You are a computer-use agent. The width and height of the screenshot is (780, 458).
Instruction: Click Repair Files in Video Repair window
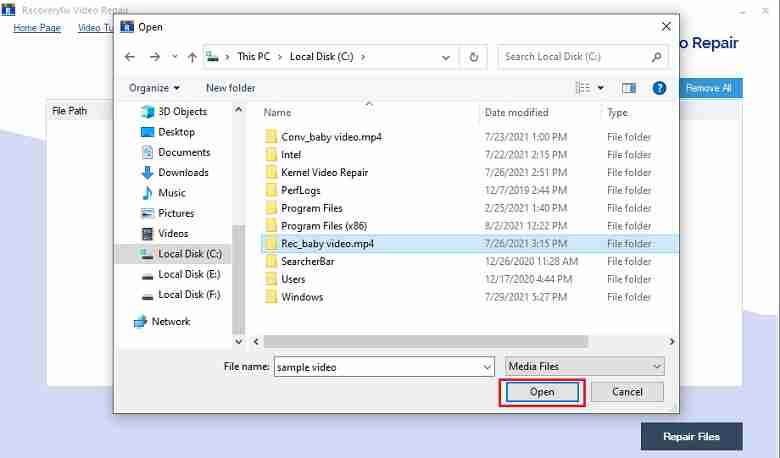click(691, 437)
